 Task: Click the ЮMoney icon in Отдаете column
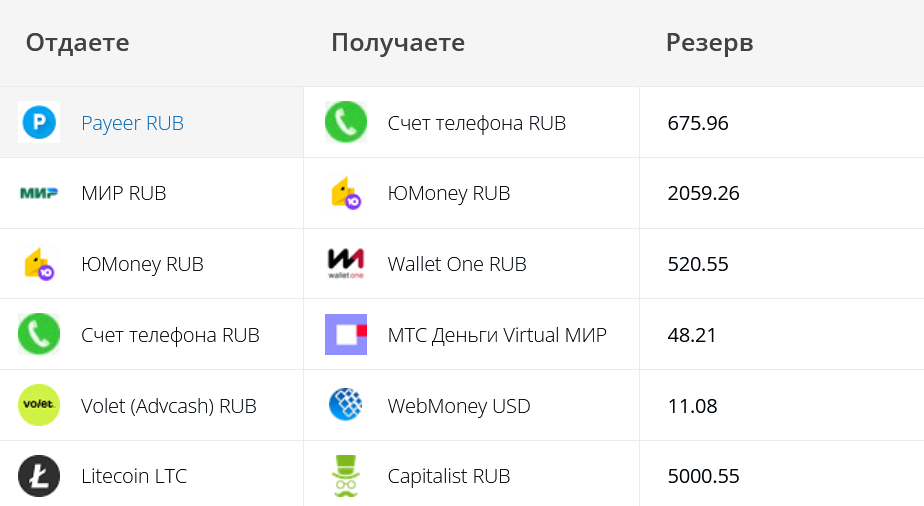point(39,263)
